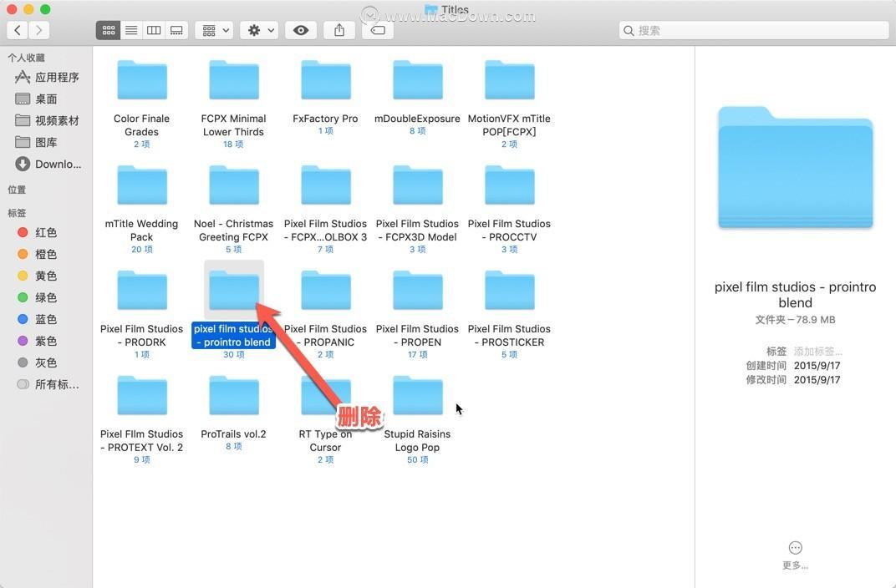The image size is (896, 588).
Task: Click the Quick Look eye button
Action: (301, 30)
